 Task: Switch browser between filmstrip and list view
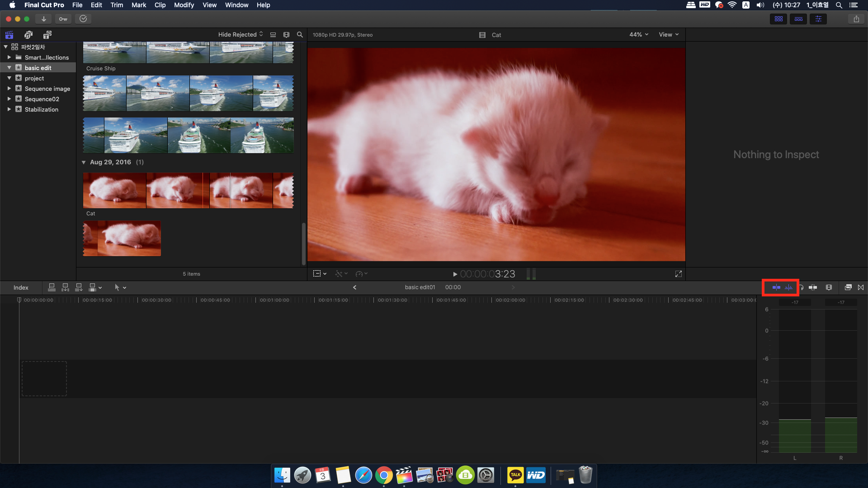pos(273,35)
